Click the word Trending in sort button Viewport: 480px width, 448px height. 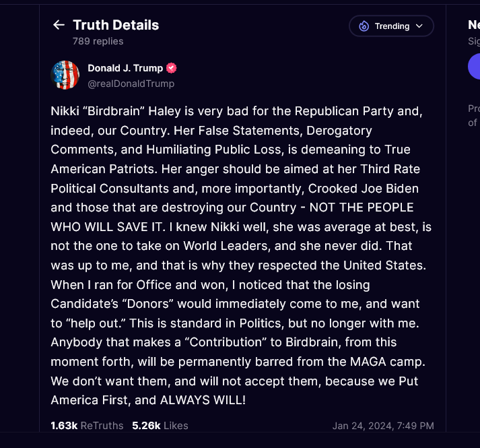392,26
